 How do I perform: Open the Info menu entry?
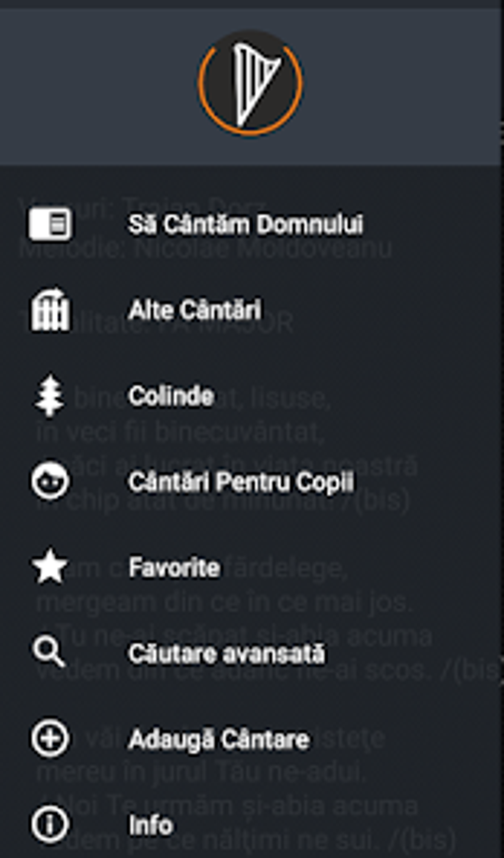(x=151, y=825)
